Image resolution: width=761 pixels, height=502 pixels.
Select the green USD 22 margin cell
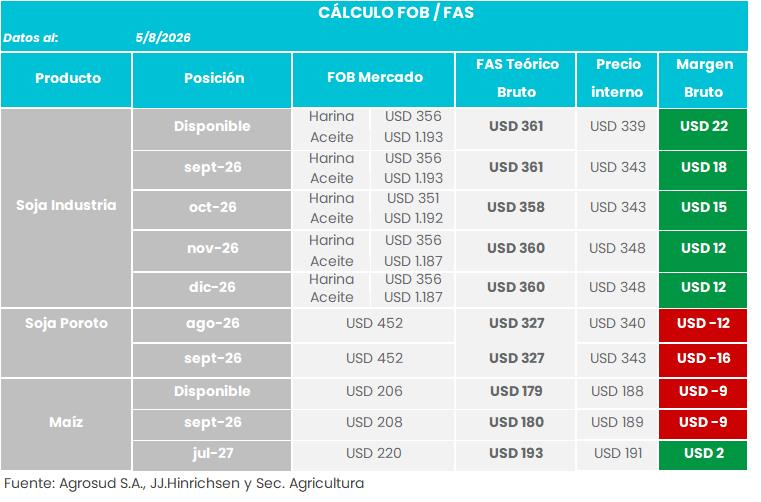(703, 129)
